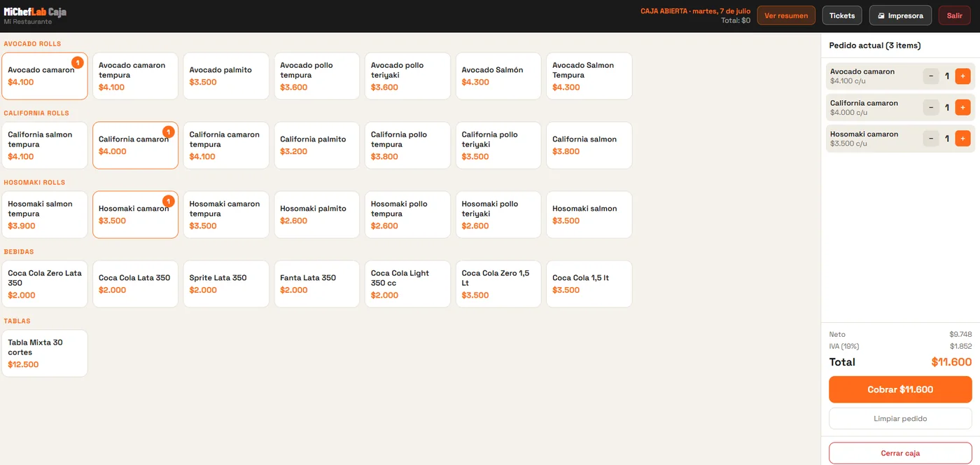Charge the order with Cobrar $11.600
Viewport: 980px width, 465px height.
pyautogui.click(x=900, y=389)
